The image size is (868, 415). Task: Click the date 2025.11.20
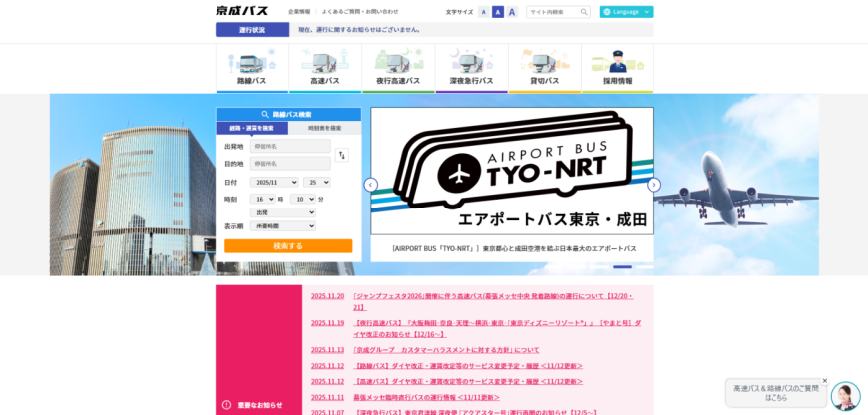[x=327, y=296]
